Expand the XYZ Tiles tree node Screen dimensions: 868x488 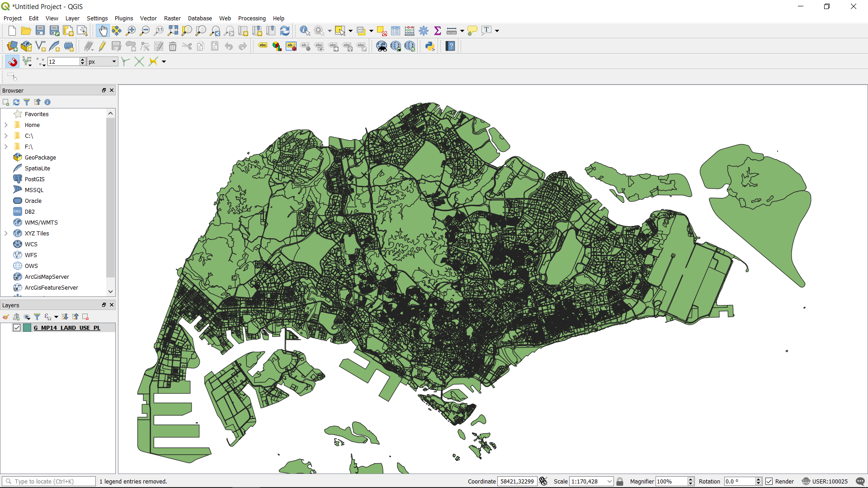(6, 234)
